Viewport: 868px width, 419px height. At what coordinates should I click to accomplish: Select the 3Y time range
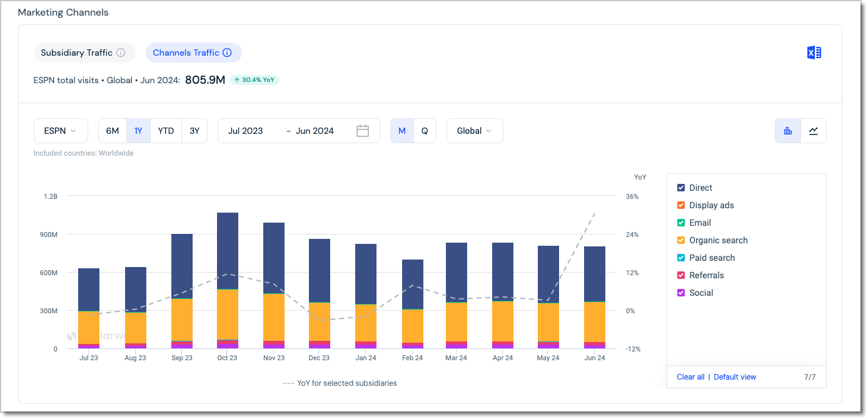pyautogui.click(x=194, y=131)
